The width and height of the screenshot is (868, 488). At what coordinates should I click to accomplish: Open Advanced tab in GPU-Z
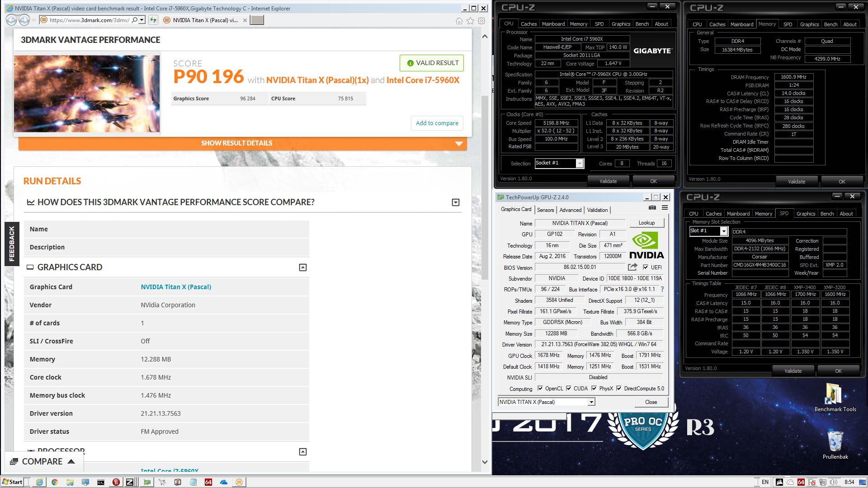click(x=571, y=210)
